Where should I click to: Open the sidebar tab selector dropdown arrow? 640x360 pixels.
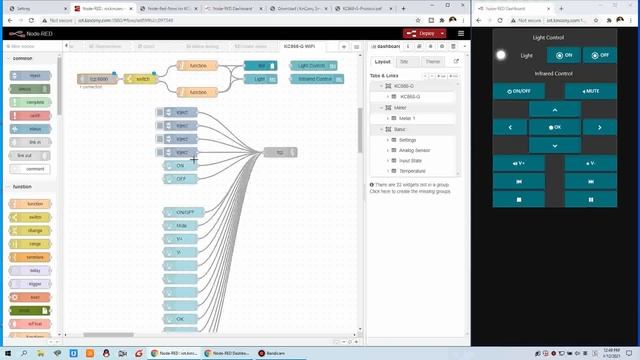[465, 47]
